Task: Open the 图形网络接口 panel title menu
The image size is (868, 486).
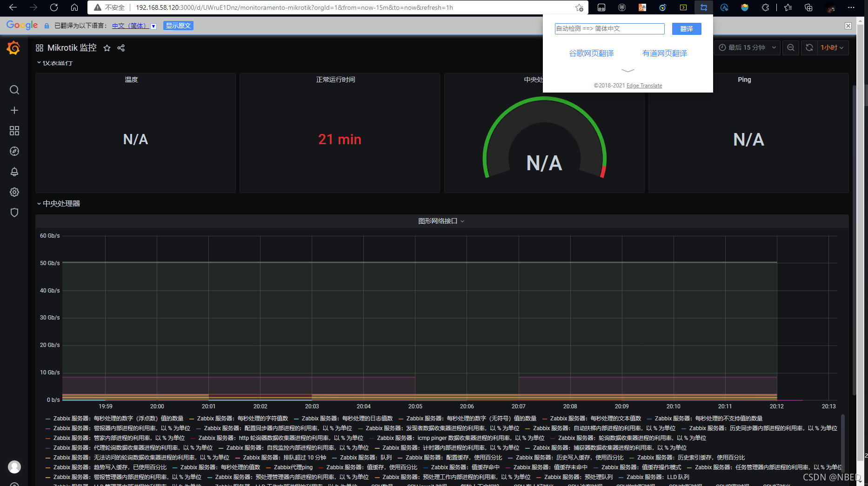Action: pos(441,221)
